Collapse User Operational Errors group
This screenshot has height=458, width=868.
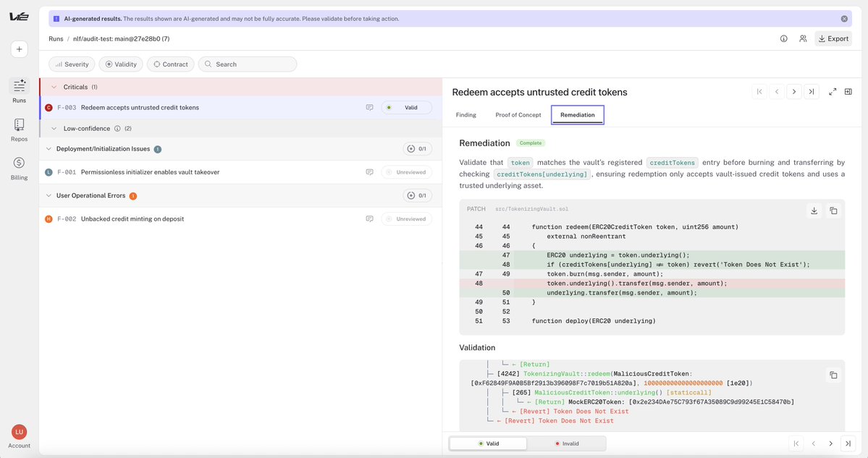click(49, 195)
